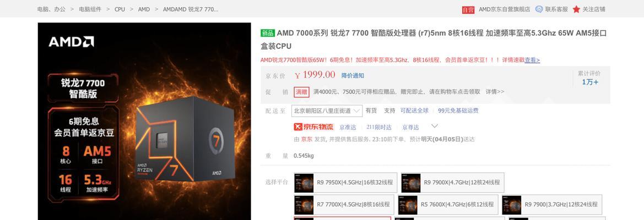Select the R5 7600X 6核12线程 option
644x220 pixels.
click(x=448, y=205)
